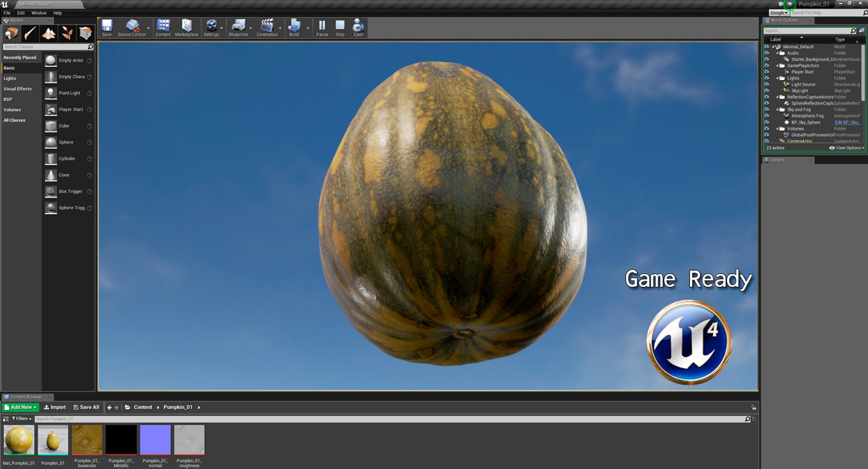The height and width of the screenshot is (469, 868).
Task: Select the Landscape mode icon
Action: (x=48, y=33)
